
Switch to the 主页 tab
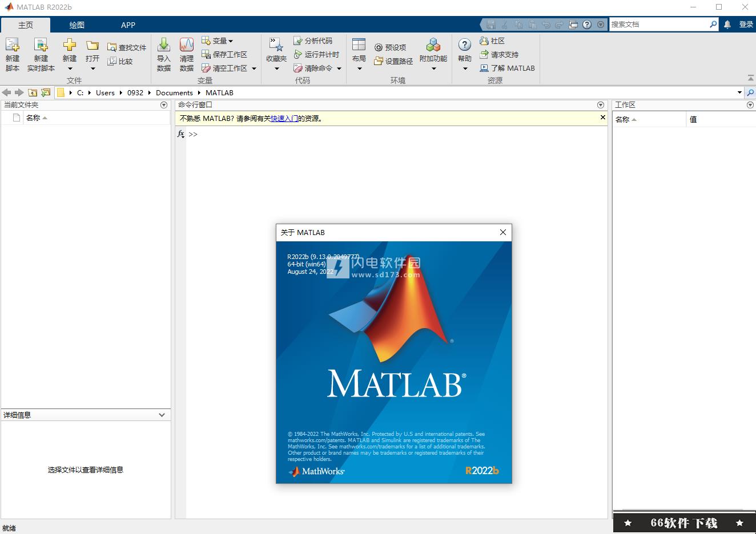(x=26, y=25)
